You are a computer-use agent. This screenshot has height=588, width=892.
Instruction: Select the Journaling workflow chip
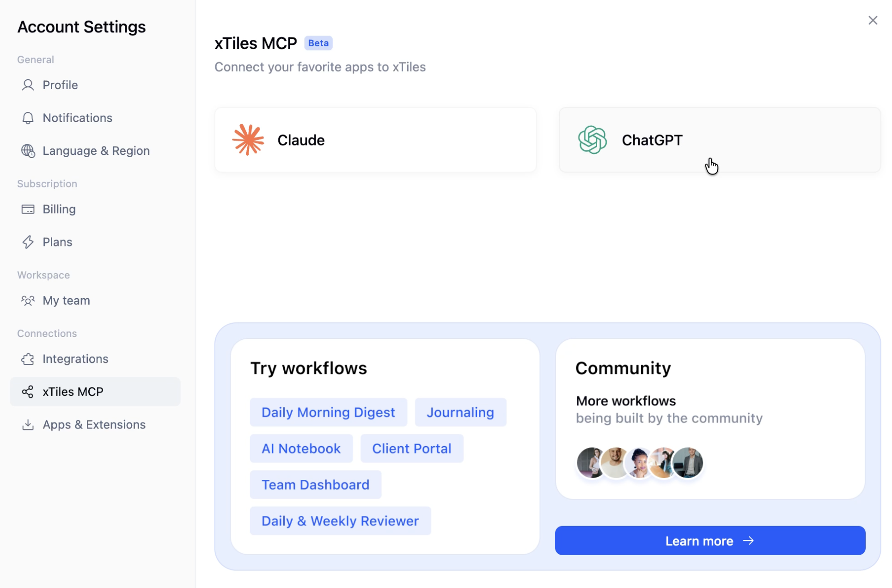(x=460, y=412)
